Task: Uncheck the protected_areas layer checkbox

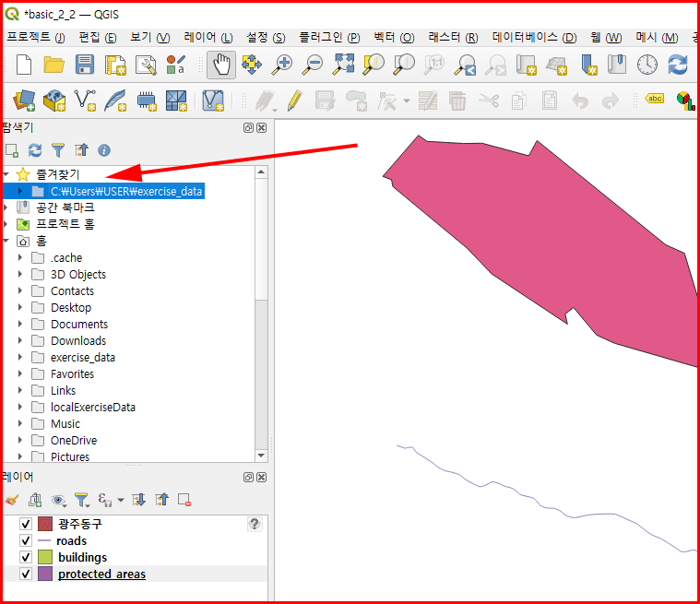Action: click(26, 574)
